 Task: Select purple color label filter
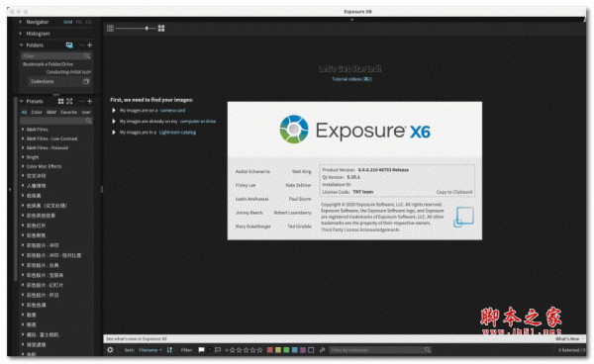tap(303, 350)
